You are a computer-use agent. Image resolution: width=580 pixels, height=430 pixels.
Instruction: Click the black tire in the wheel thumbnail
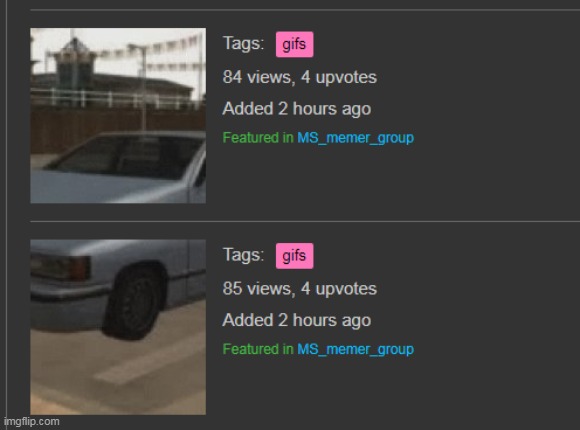134,302
